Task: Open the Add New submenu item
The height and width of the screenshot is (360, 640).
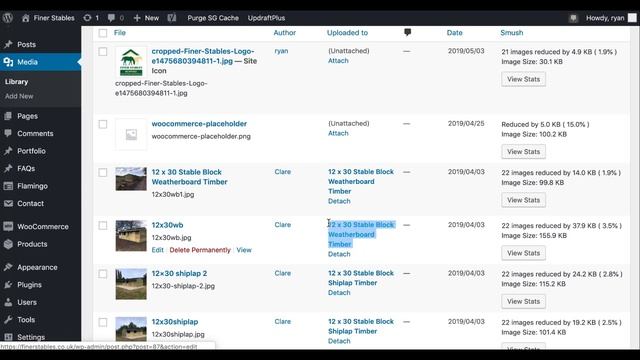Action: point(19,96)
